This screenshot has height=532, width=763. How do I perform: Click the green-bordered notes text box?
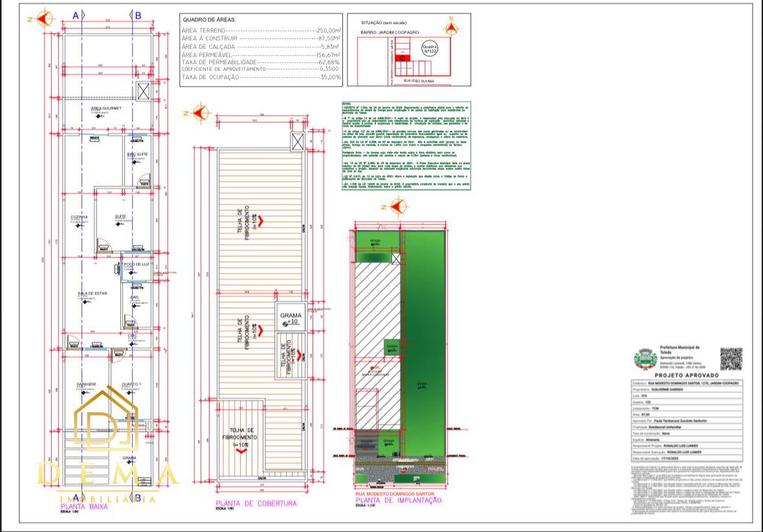click(406, 144)
